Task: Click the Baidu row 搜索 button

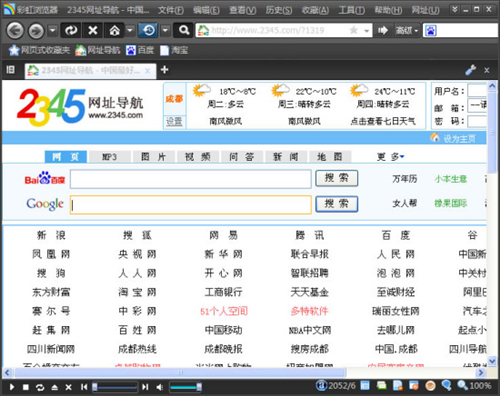Action: 337,178
